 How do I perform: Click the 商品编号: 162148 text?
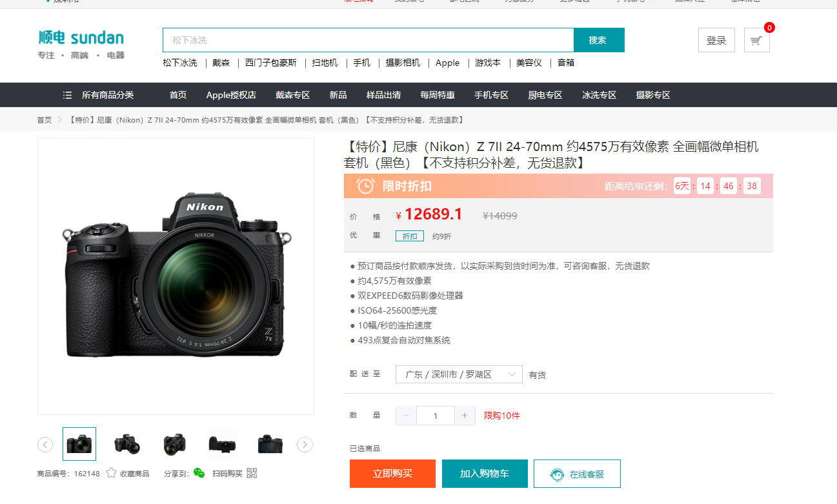(x=68, y=474)
